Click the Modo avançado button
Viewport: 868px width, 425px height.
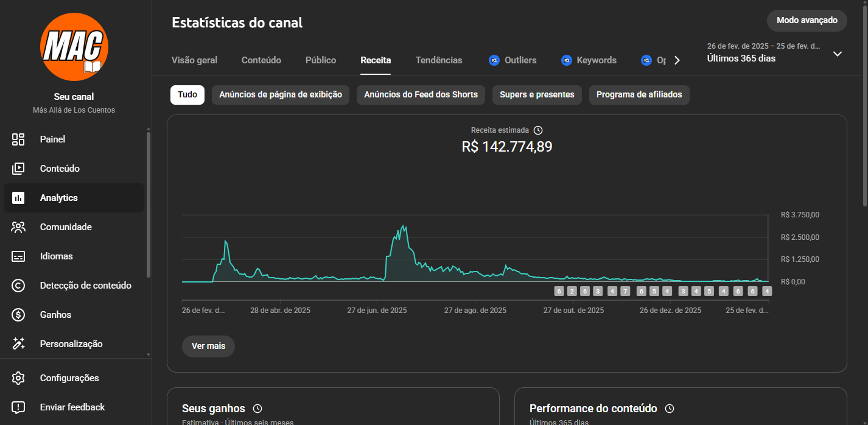coord(807,20)
